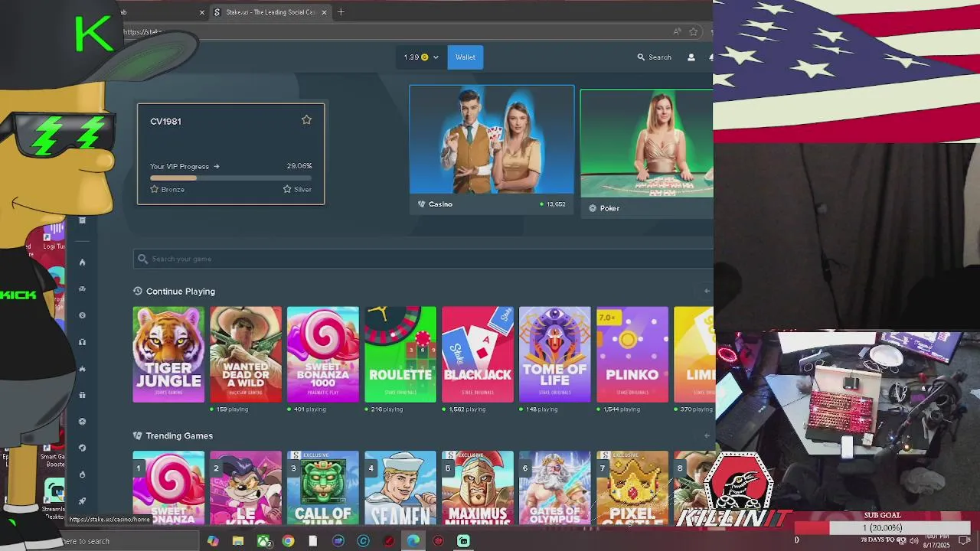This screenshot has width=980, height=551.
Task: Open trending game number 2 Le King
Action: coord(246,488)
